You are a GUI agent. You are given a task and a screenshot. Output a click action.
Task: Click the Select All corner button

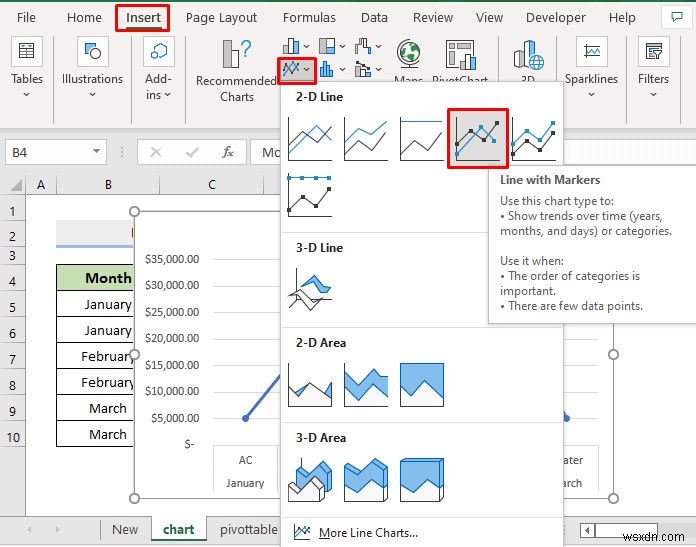[15, 185]
